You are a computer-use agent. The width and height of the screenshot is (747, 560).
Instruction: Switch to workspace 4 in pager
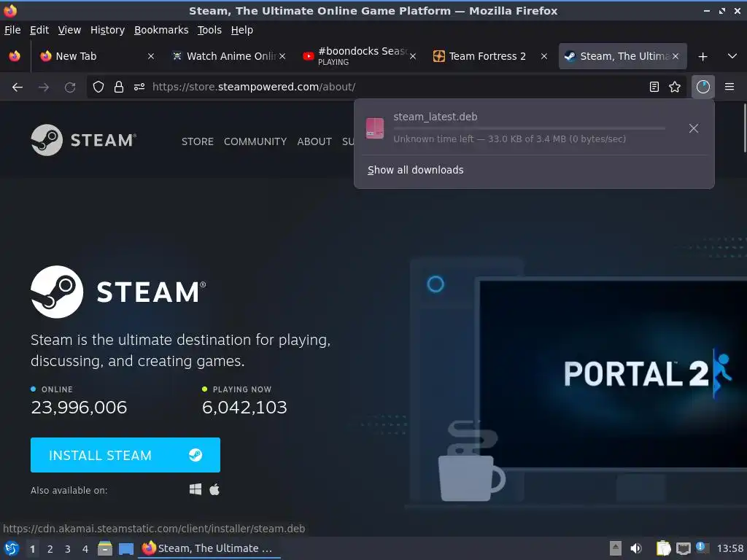85,549
